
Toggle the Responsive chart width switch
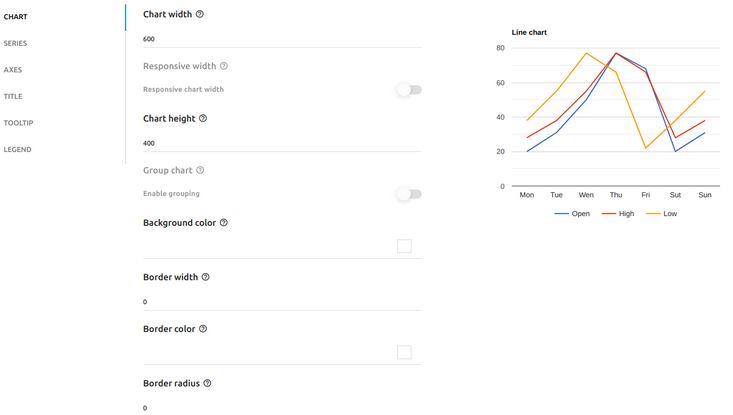click(x=410, y=90)
